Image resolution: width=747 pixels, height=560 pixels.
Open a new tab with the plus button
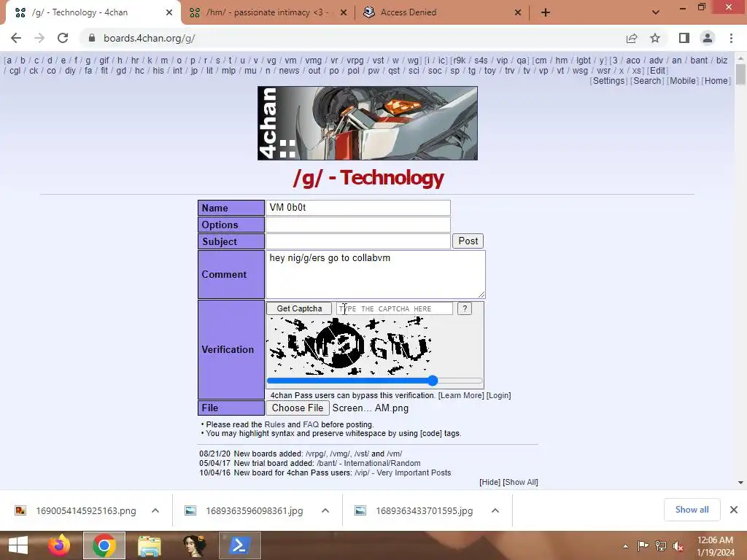tap(546, 12)
